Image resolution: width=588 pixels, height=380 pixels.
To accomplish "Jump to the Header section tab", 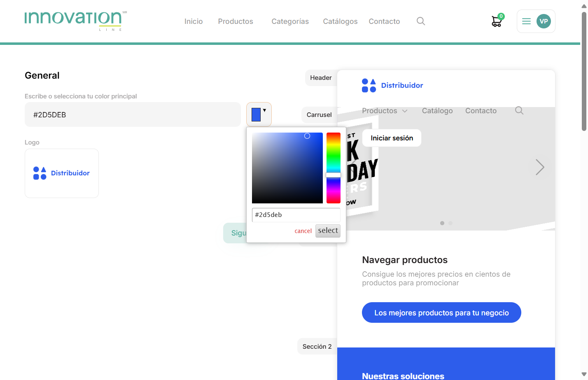I will point(321,78).
